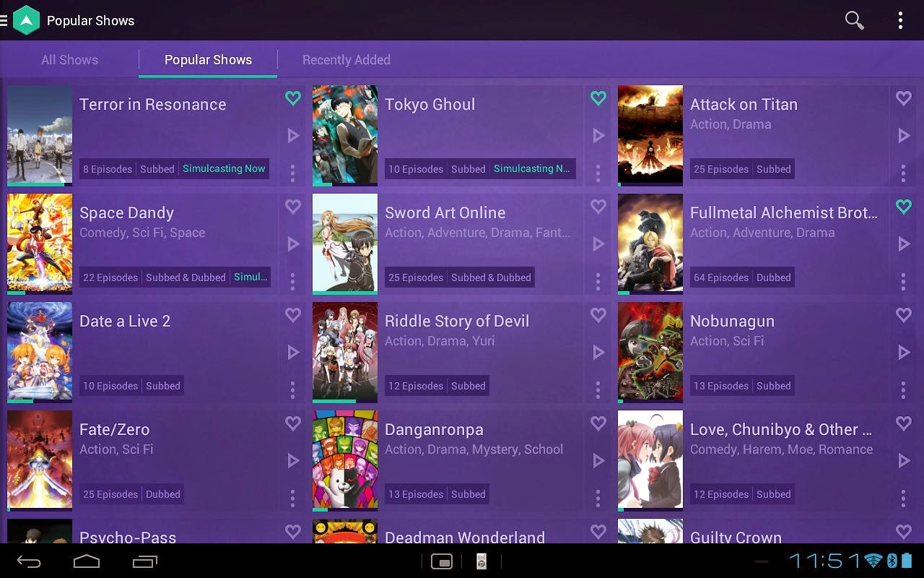This screenshot has width=924, height=578.
Task: Tap 'Simulcasting Now' label on Terror in Resonance
Action: pos(224,169)
